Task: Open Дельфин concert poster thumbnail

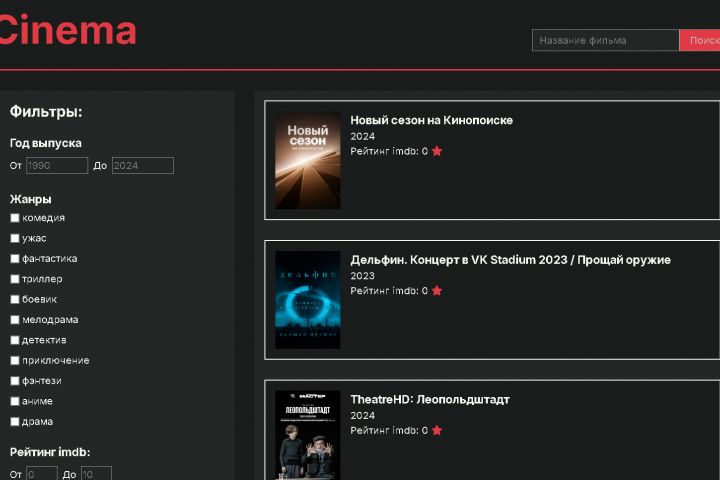Action: coord(308,300)
